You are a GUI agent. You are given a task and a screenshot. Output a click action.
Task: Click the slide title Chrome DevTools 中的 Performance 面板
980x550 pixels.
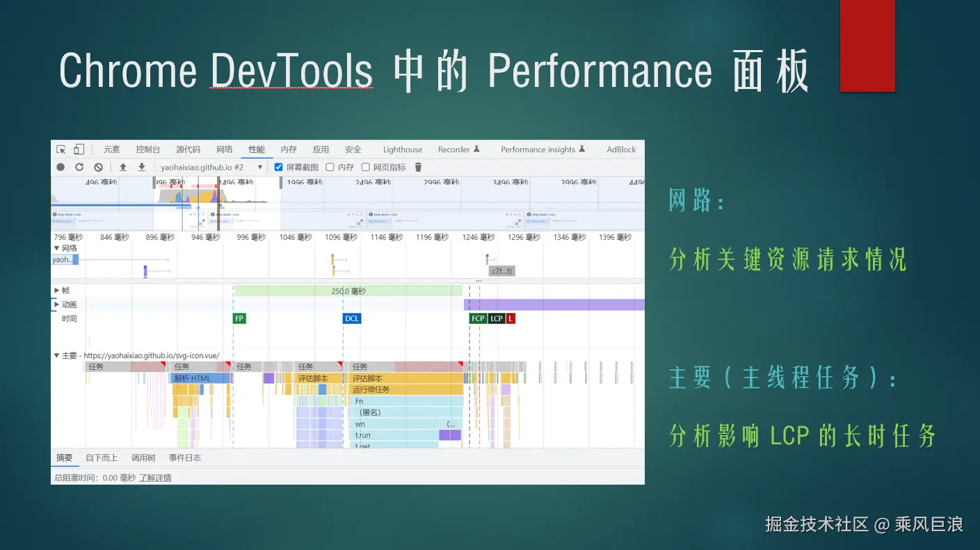tap(434, 72)
